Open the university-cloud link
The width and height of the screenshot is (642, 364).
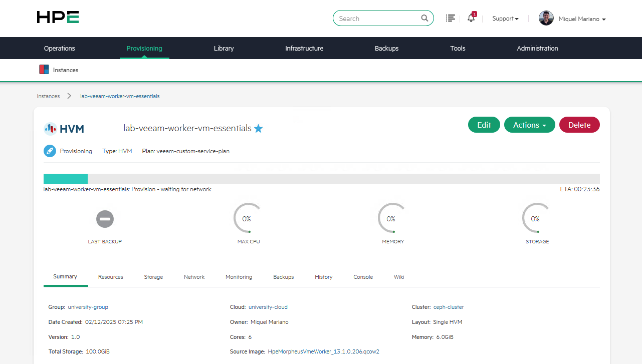coord(268,307)
